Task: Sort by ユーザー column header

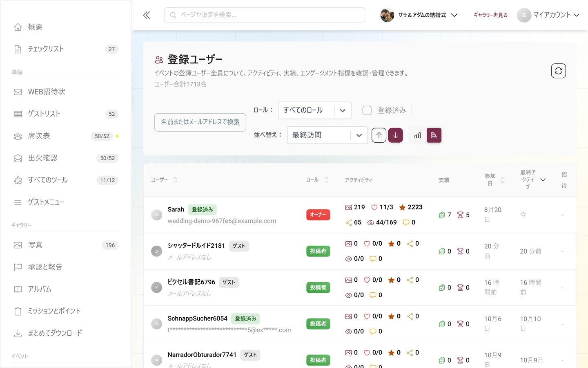Action: (164, 180)
